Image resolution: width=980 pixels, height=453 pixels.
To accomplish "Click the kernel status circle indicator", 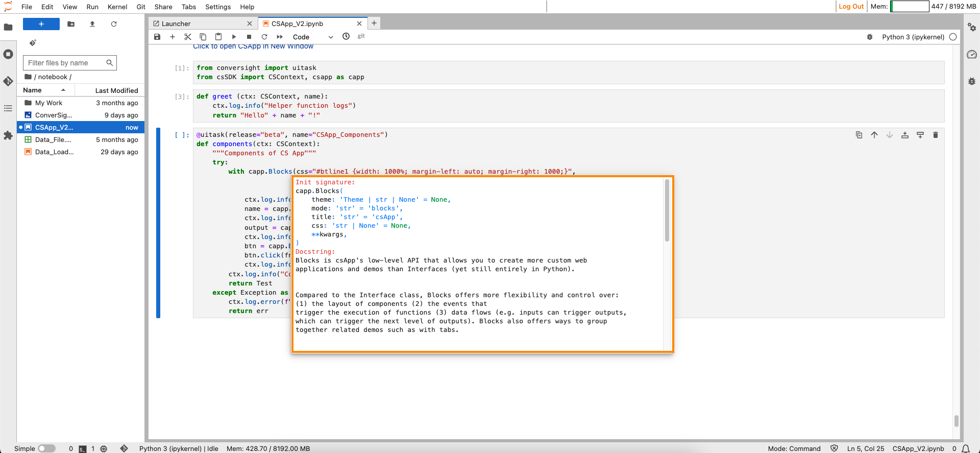I will pyautogui.click(x=953, y=37).
